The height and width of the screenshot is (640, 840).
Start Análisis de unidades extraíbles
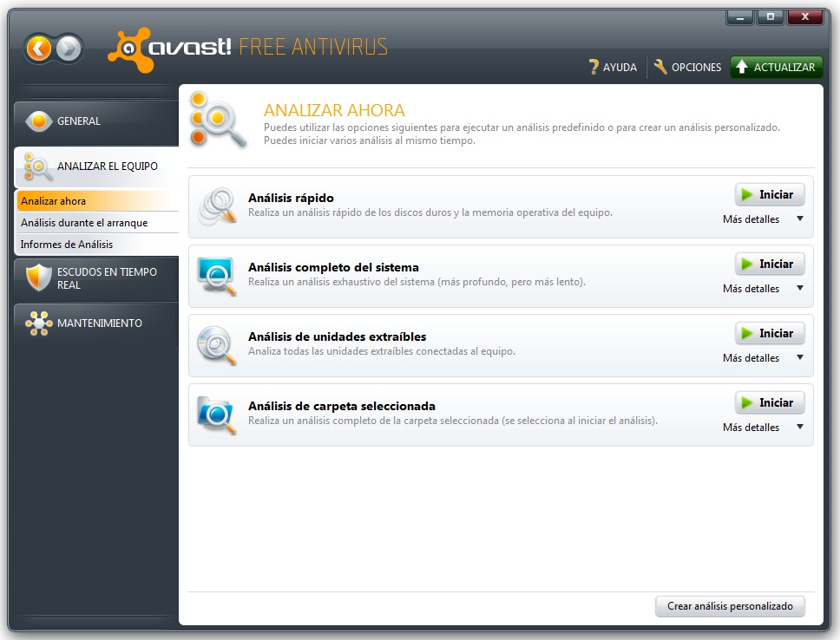pyautogui.click(x=770, y=333)
